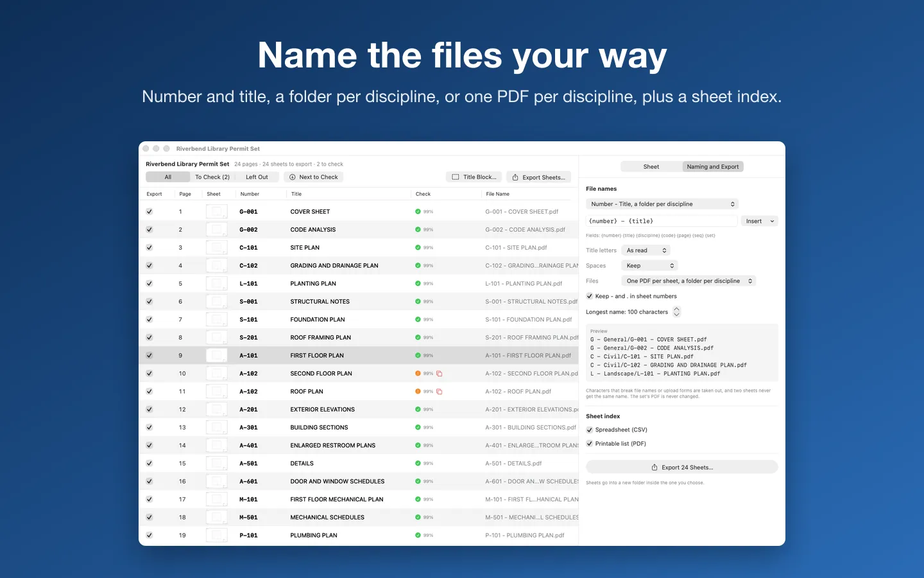Click green check icon for ROOF FRAMING PLAN
924x578 pixels.
pyautogui.click(x=418, y=337)
